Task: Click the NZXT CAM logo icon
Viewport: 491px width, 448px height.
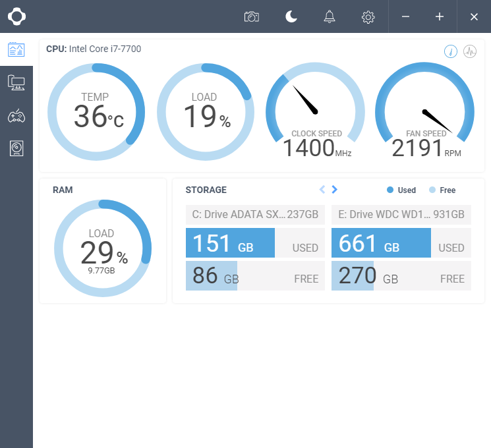Action: (16, 16)
